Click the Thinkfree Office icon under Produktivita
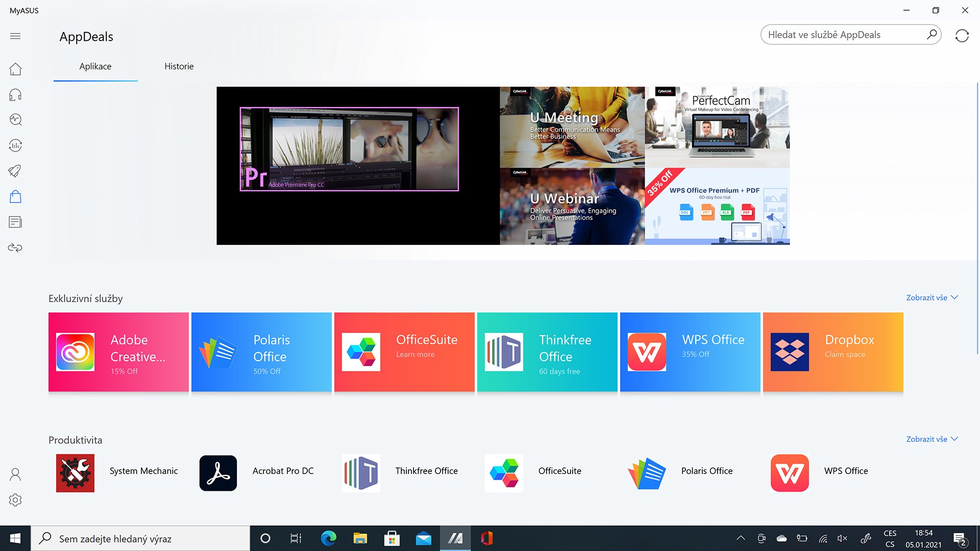This screenshot has height=551, width=980. tap(361, 473)
